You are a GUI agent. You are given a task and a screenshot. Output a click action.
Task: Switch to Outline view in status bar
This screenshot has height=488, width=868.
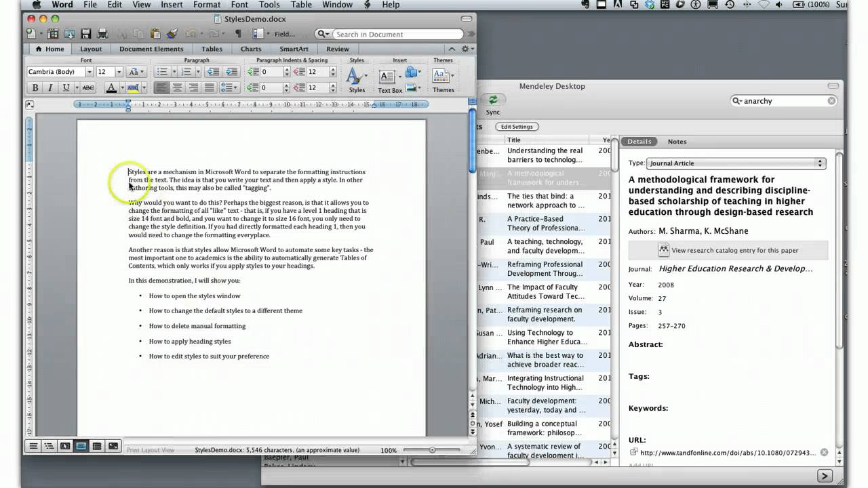point(49,446)
